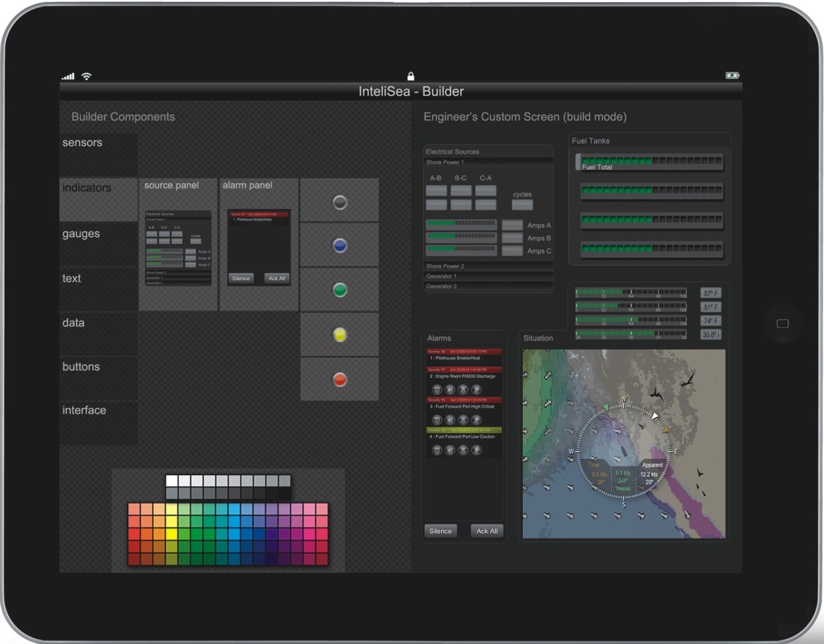Select the source panel component thumbnail
The image size is (824, 644).
[178, 244]
